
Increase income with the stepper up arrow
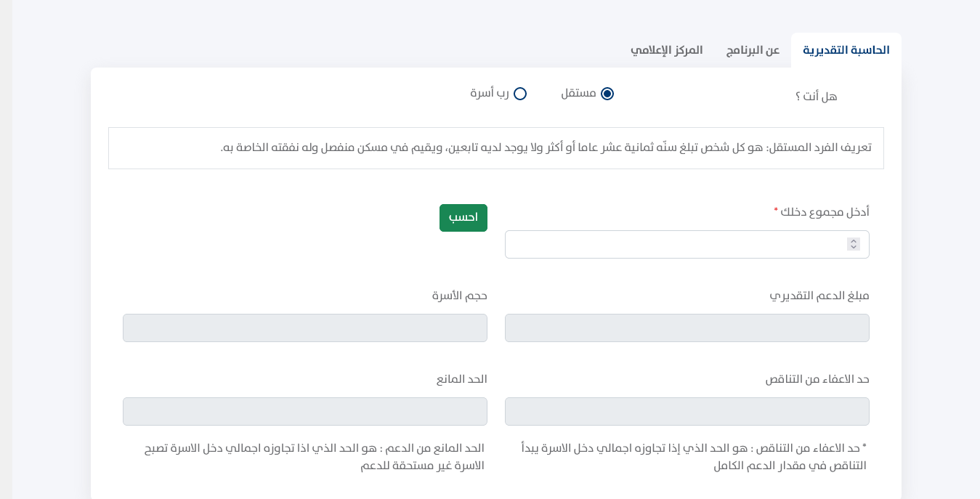(854, 241)
